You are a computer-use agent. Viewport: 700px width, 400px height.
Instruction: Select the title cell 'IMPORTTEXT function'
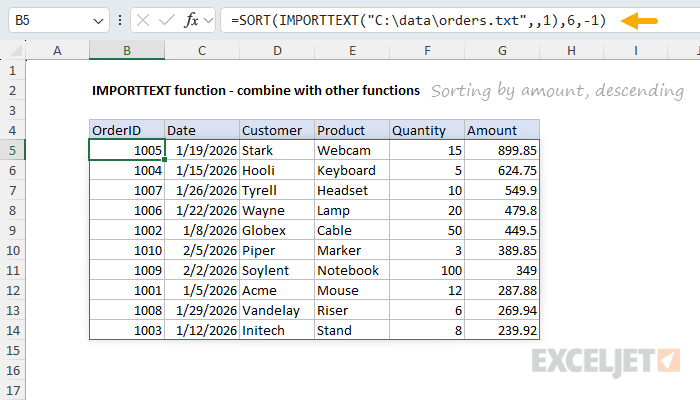coord(256,91)
